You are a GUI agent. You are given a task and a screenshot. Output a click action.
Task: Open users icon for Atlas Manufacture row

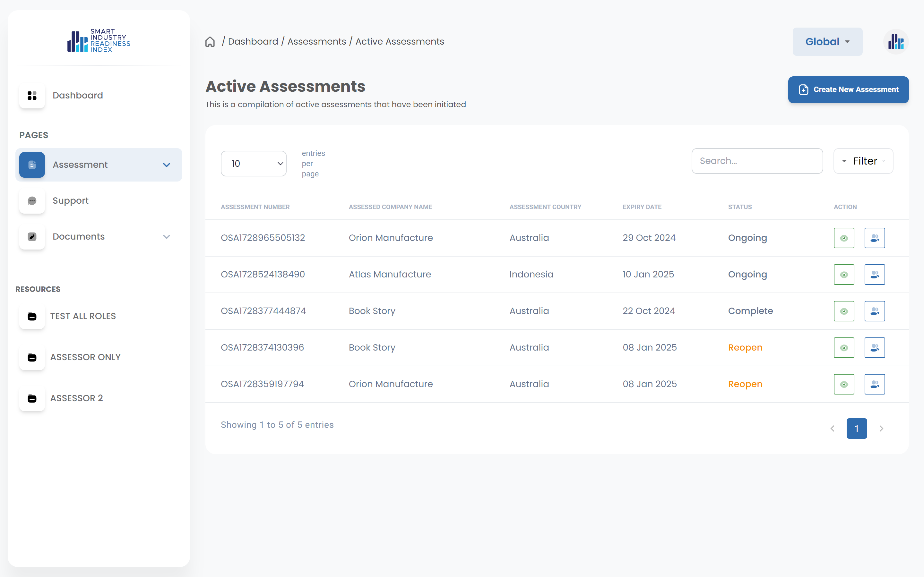click(874, 275)
